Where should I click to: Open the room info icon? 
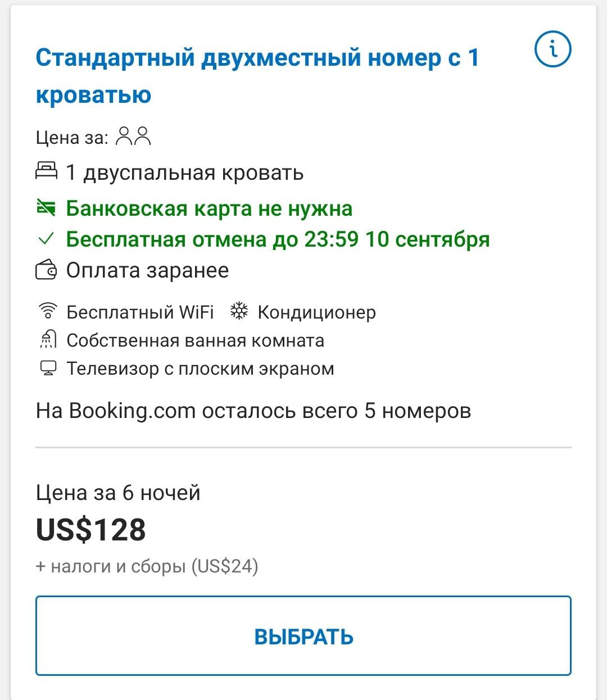pos(552,50)
